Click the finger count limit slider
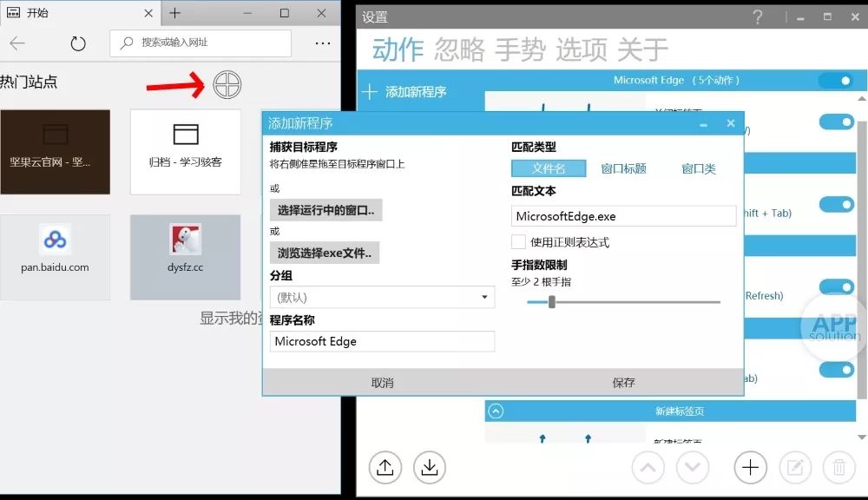Viewport: 868px width, 500px height. [x=623, y=302]
